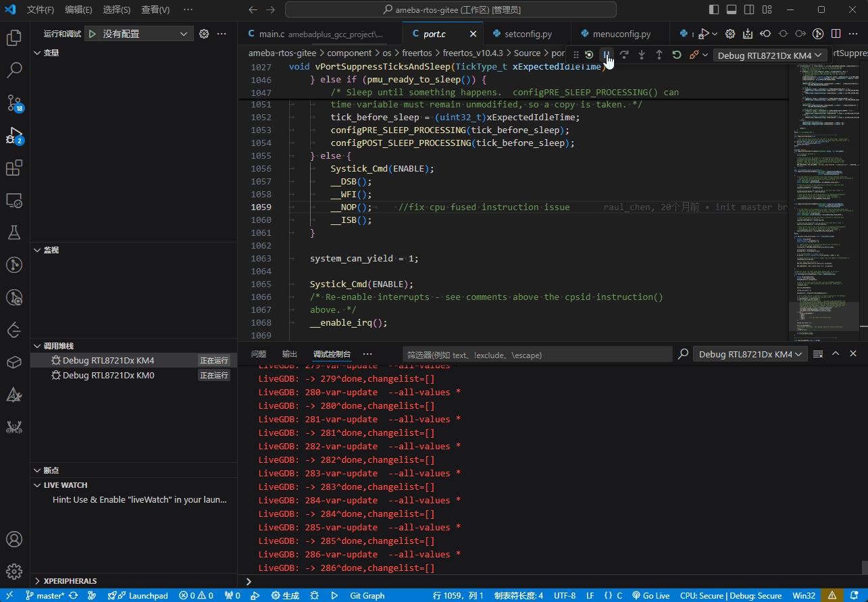
Task: Open Explorer file view icon
Action: pos(14,38)
